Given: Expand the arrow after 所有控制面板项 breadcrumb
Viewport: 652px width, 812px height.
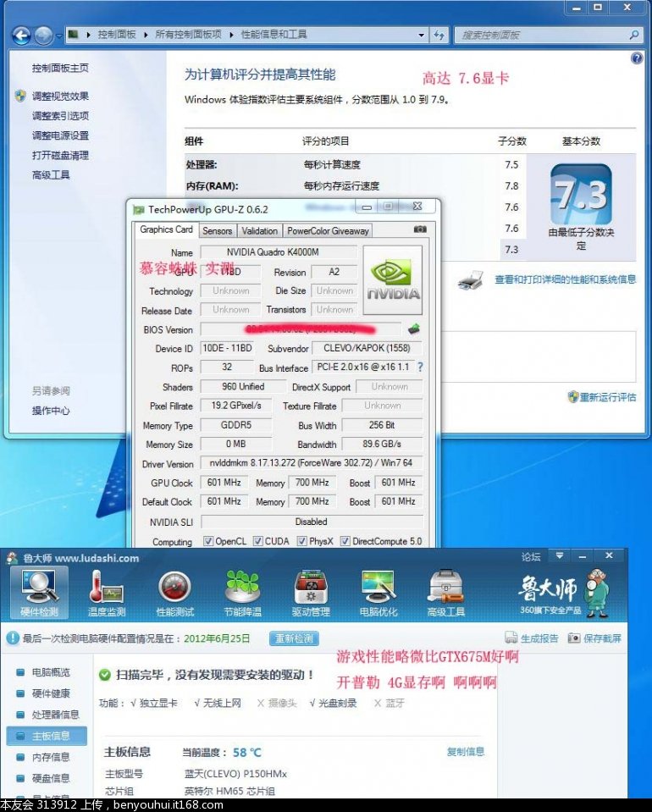Looking at the screenshot, I should click(x=231, y=35).
